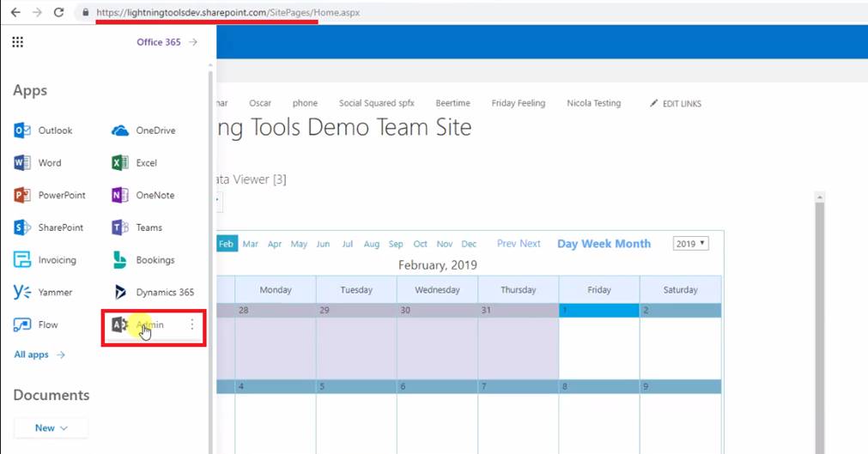Select the Sep month tab
Image resolution: width=868 pixels, height=454 pixels.
coord(396,244)
